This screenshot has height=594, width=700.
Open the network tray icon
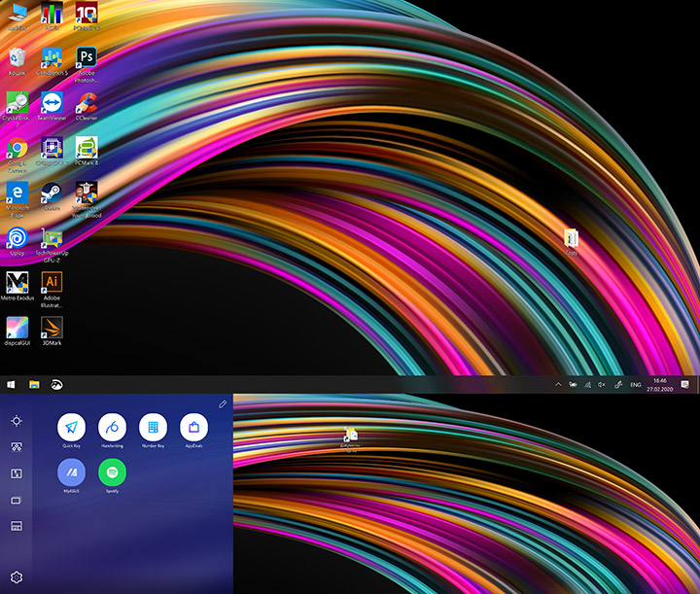587,385
